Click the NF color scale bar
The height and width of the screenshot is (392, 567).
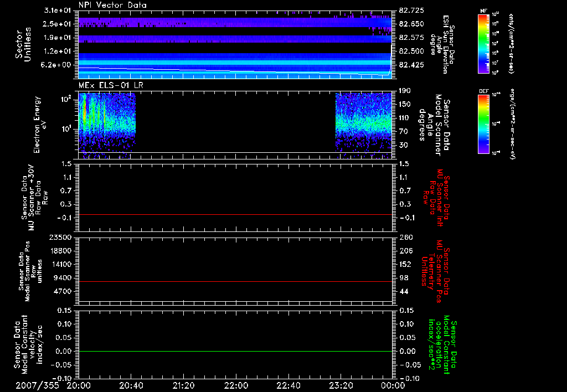click(x=483, y=44)
